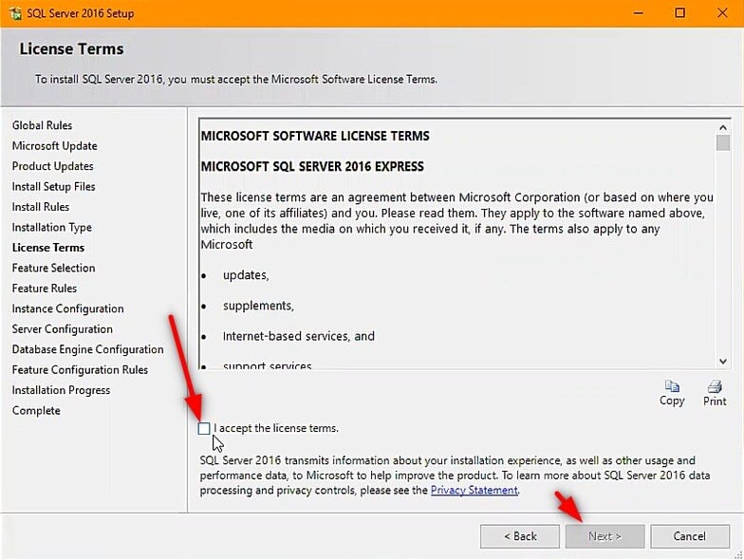Image resolution: width=744 pixels, height=560 pixels.
Task: Check the 'I accept the license terms' box
Action: (x=204, y=429)
